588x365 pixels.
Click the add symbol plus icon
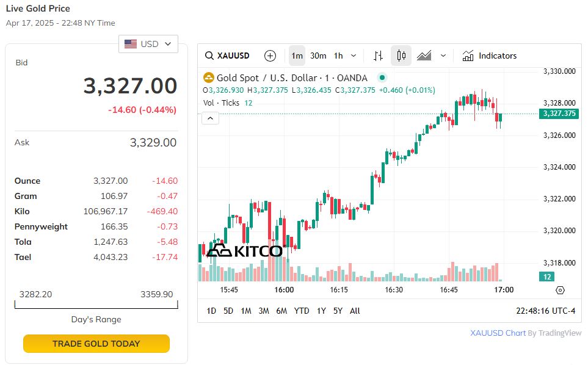[x=270, y=56]
